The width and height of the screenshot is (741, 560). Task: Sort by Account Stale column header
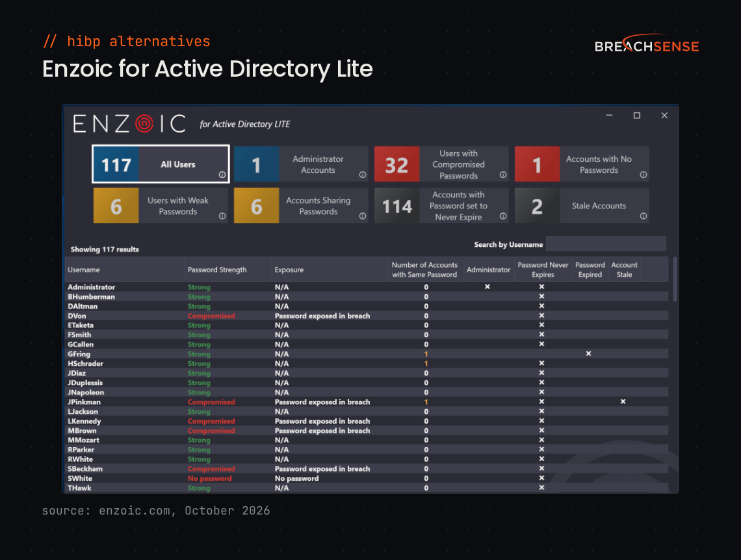click(624, 270)
